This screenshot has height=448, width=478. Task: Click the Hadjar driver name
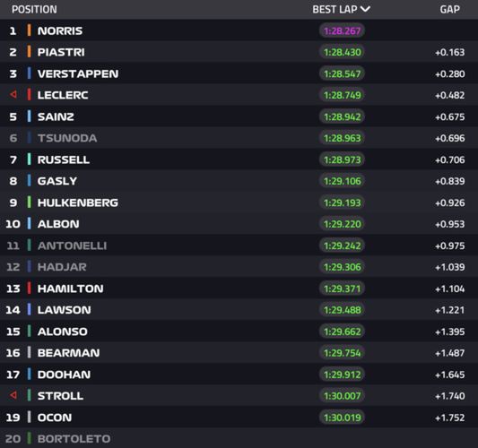point(62,267)
